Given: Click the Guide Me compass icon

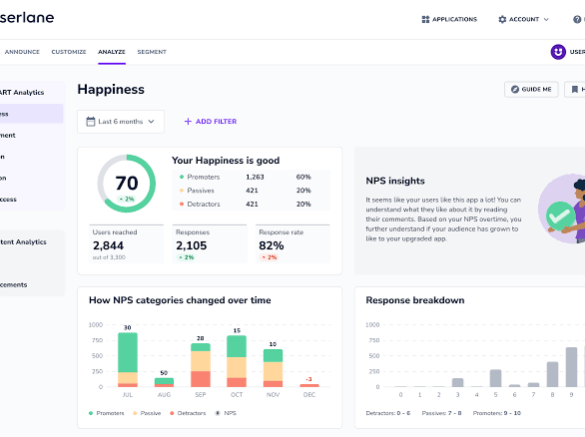Looking at the screenshot, I should [515, 90].
